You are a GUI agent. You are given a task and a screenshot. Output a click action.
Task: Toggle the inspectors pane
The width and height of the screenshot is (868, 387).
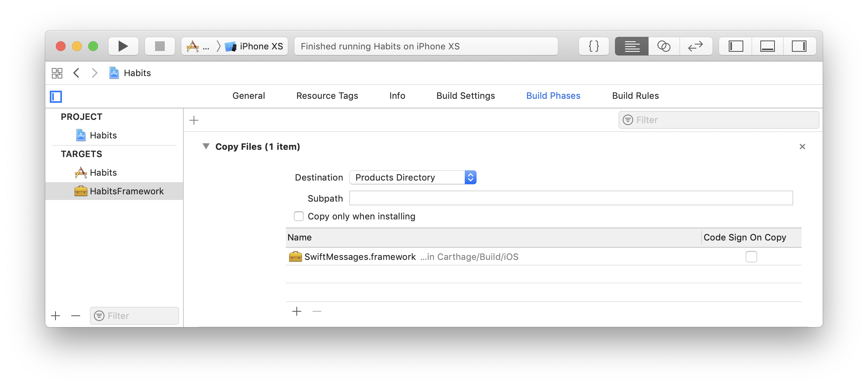(x=800, y=46)
